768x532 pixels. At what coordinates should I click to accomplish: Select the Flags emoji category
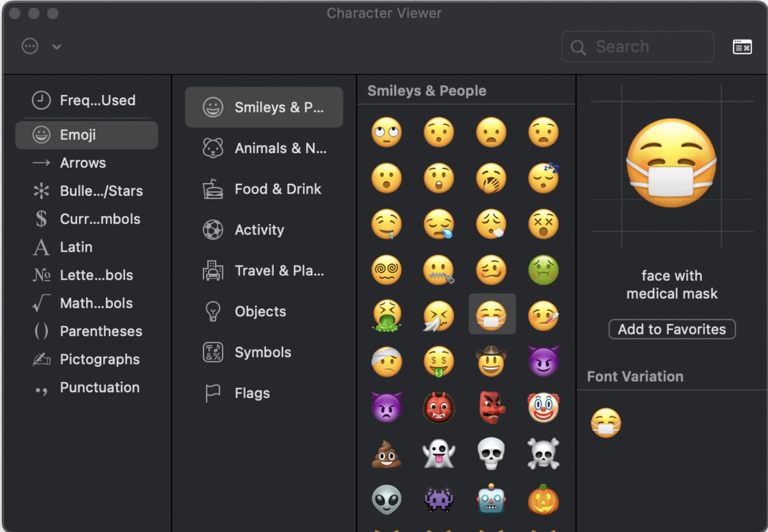[264, 393]
